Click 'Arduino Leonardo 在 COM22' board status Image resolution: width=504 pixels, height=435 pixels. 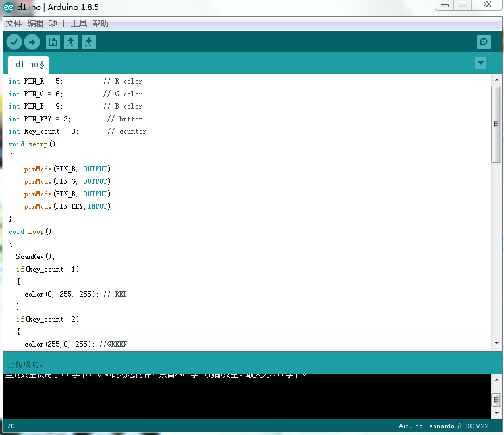pyautogui.click(x=443, y=426)
